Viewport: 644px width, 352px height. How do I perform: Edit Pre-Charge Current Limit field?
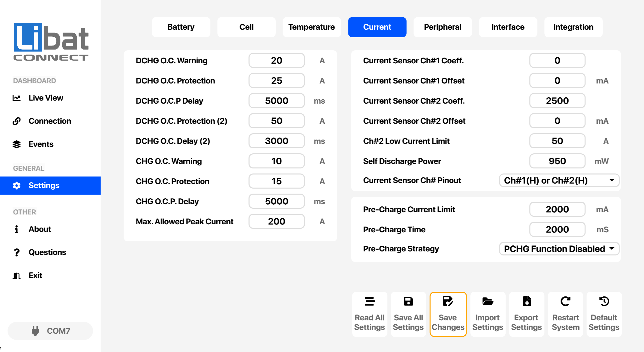[557, 209]
